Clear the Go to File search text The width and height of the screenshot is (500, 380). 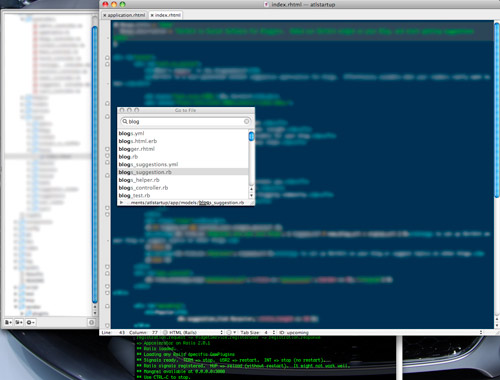coord(246,122)
